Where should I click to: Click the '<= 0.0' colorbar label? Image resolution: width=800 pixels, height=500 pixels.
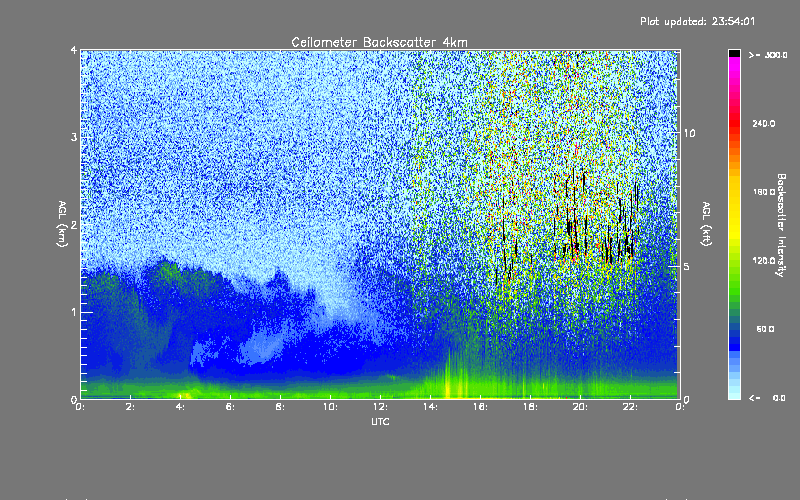767,398
